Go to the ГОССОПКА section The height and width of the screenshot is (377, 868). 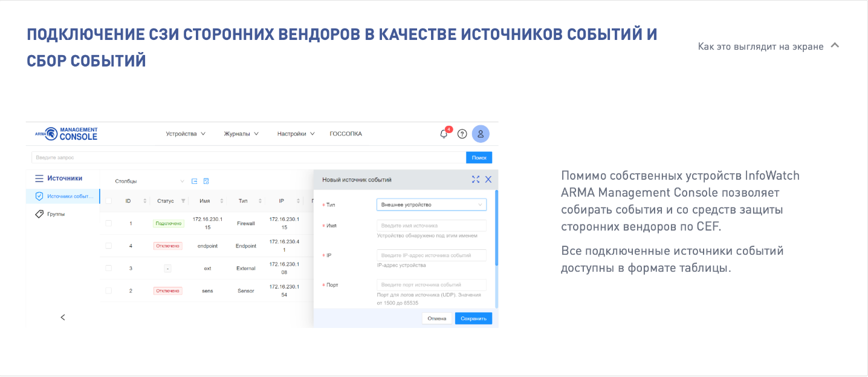coord(346,134)
